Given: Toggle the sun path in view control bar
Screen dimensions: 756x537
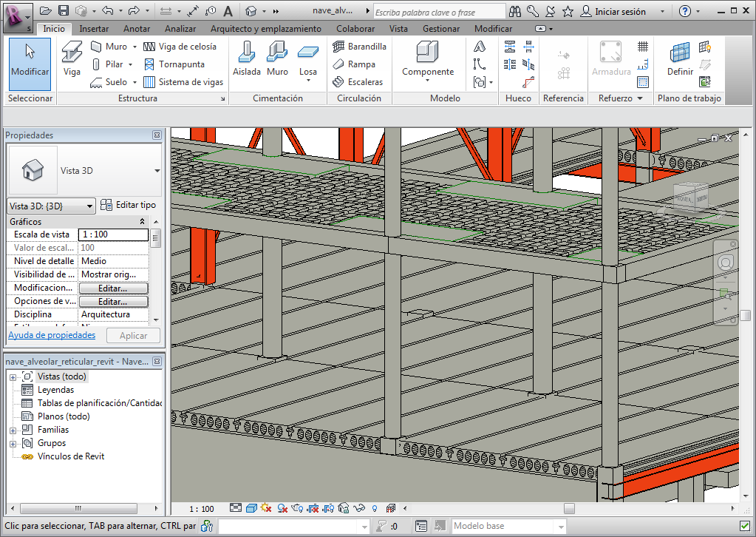Looking at the screenshot, I should point(265,508).
